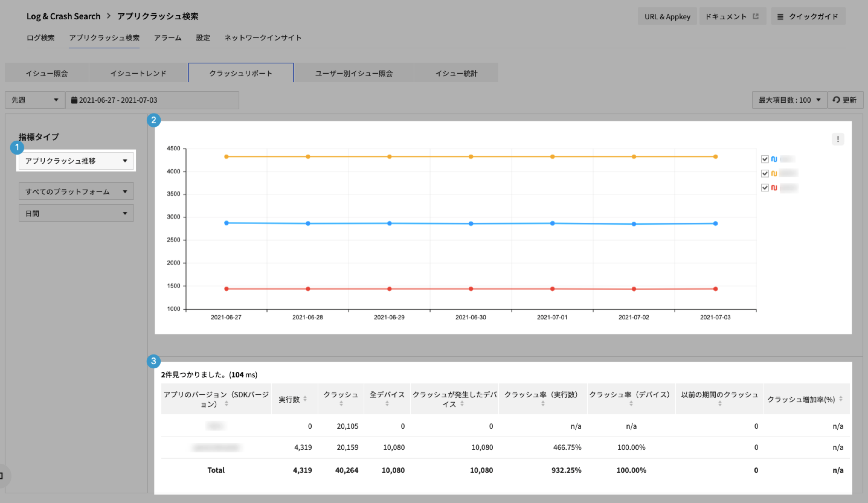Screen dimensions: 868x503
Task: Sort table by 実行数 column arrows
Action: point(305,399)
